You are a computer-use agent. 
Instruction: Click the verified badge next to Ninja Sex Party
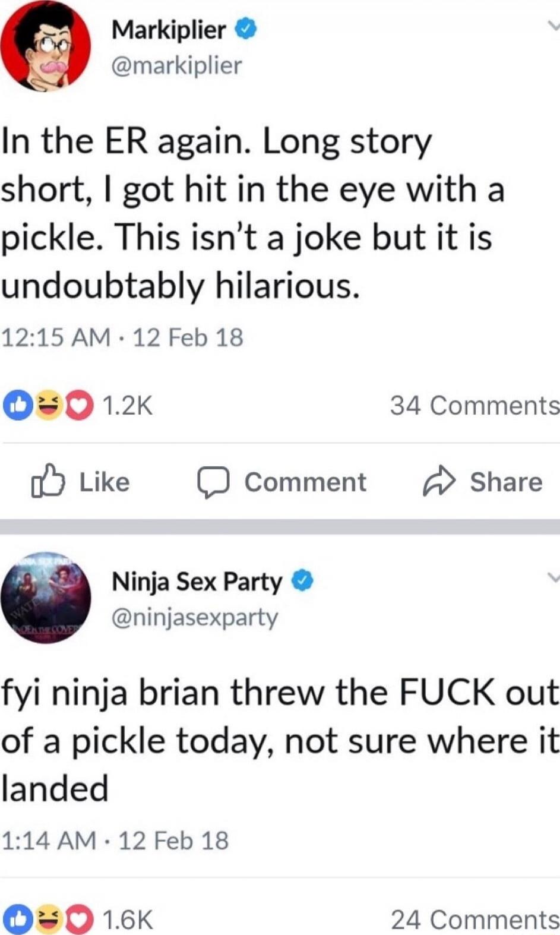click(x=302, y=580)
